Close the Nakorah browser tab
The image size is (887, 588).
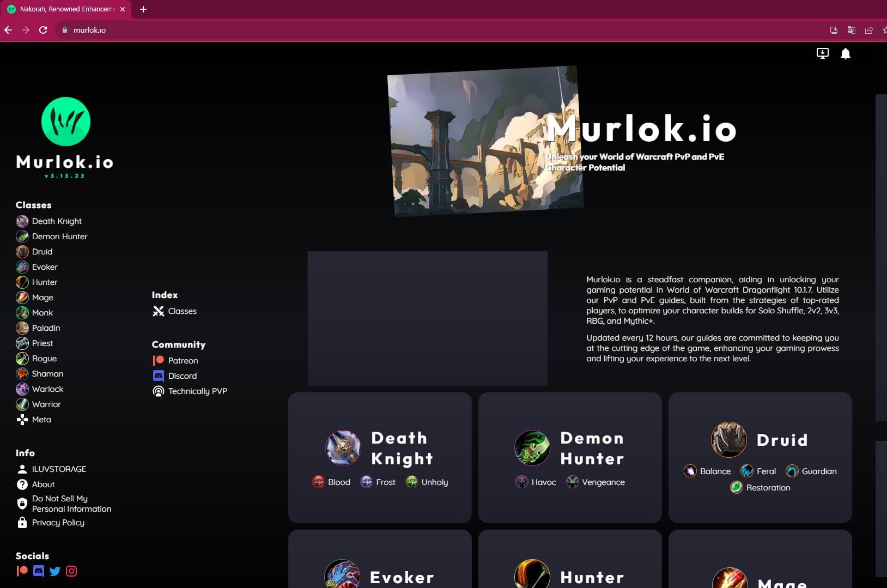pyautogui.click(x=123, y=9)
